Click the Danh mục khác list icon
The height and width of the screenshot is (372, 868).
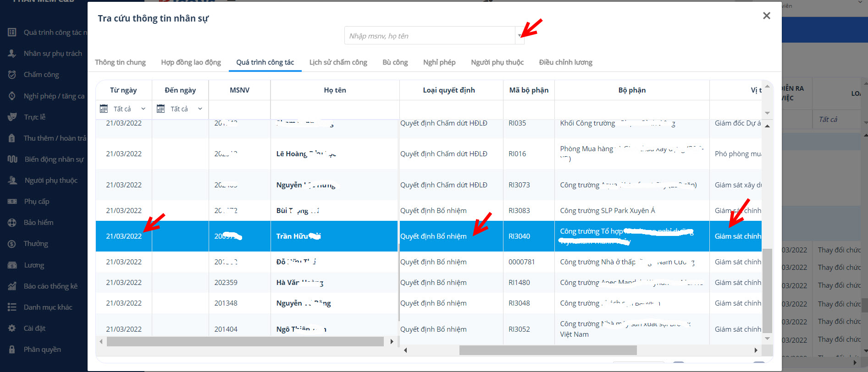pos(12,307)
